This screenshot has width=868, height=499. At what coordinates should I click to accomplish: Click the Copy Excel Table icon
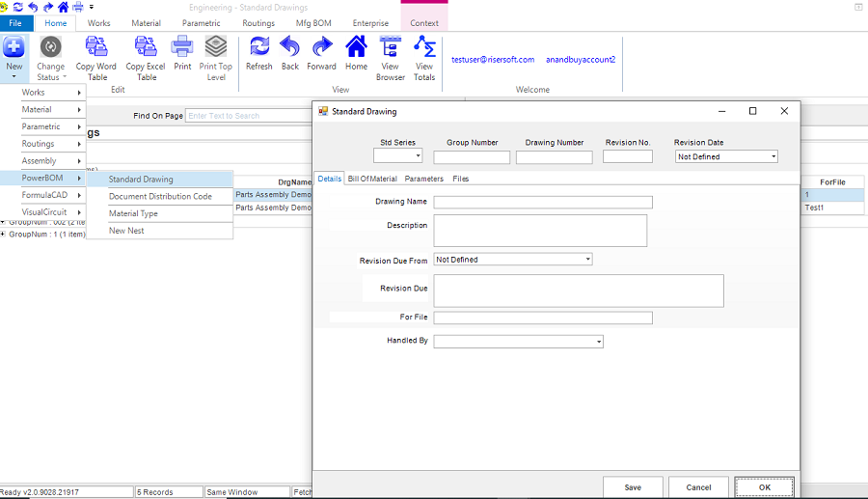pos(146,48)
